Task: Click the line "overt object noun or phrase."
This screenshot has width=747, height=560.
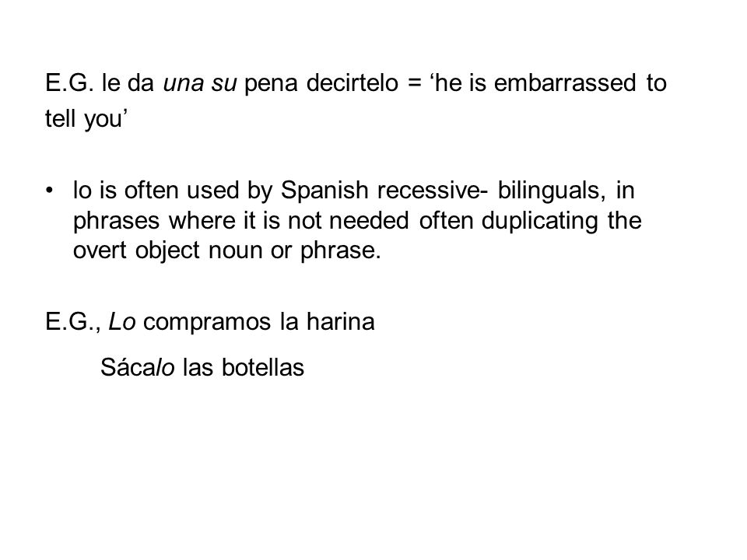Action: [227, 250]
